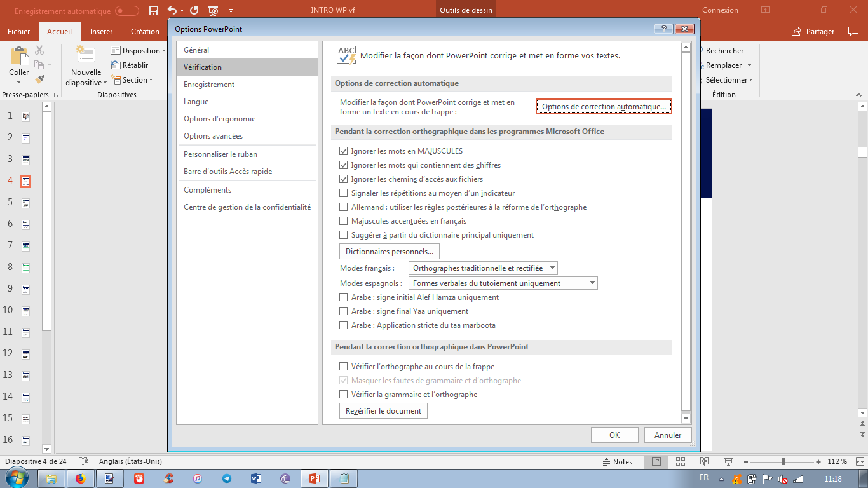Screen dimensions: 868x488
Task: Open ribbon display options icon
Action: point(766,10)
